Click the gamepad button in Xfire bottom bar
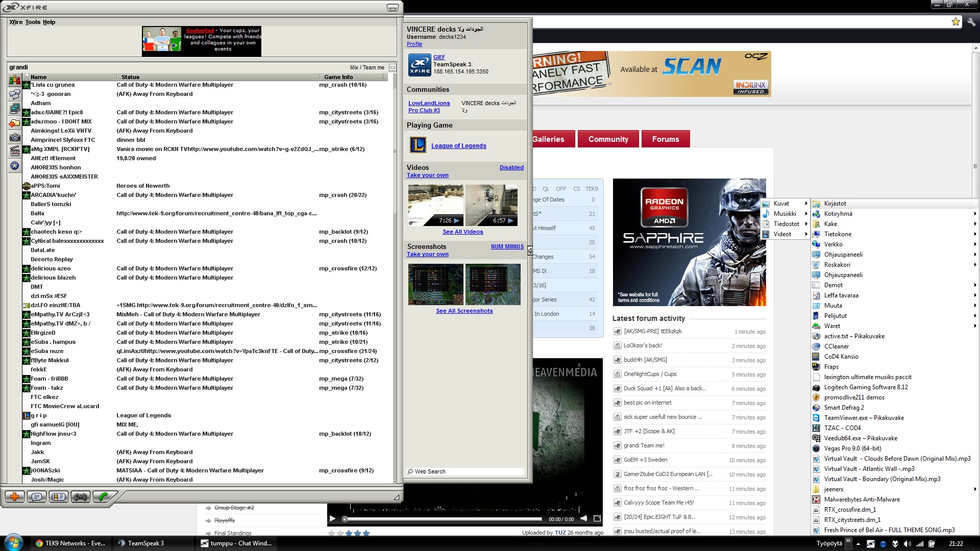Viewport: 980px width, 551px height. pyautogui.click(x=81, y=497)
